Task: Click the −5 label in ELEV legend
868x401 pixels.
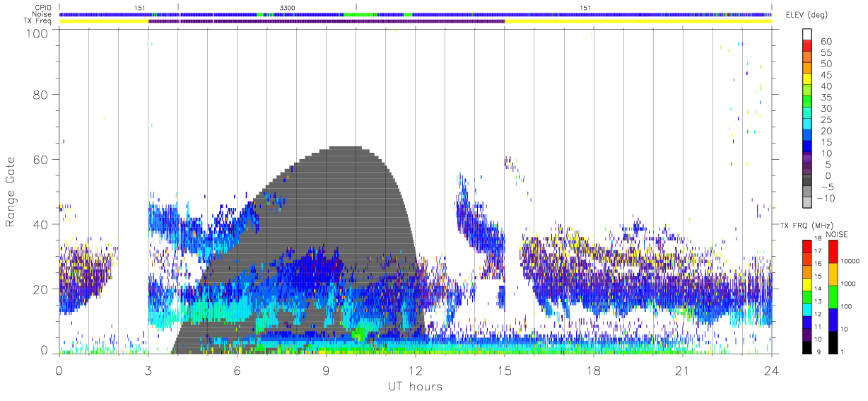Action: (828, 187)
